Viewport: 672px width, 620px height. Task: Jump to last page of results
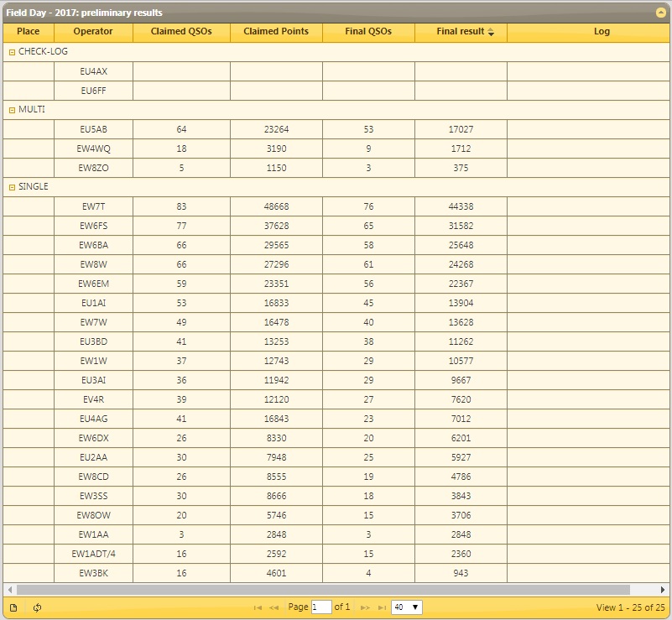382,607
